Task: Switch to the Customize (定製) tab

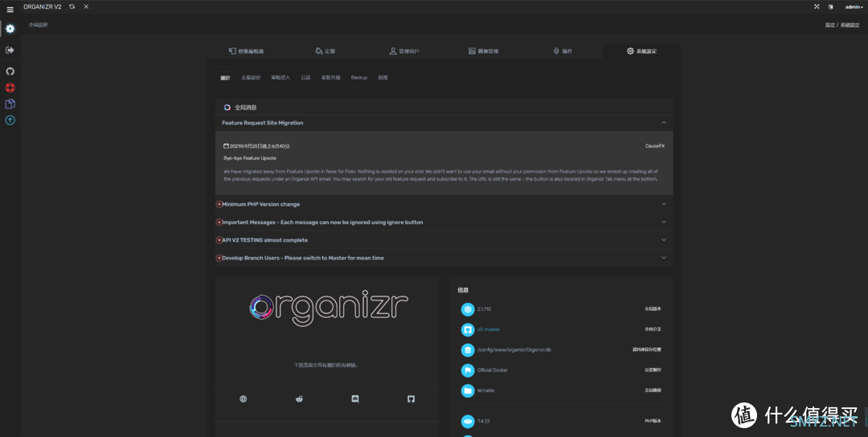Action: coord(325,51)
